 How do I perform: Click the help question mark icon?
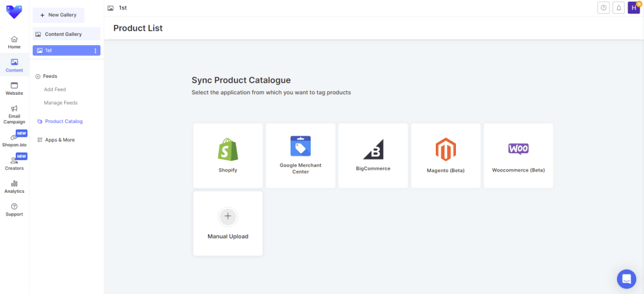[604, 8]
